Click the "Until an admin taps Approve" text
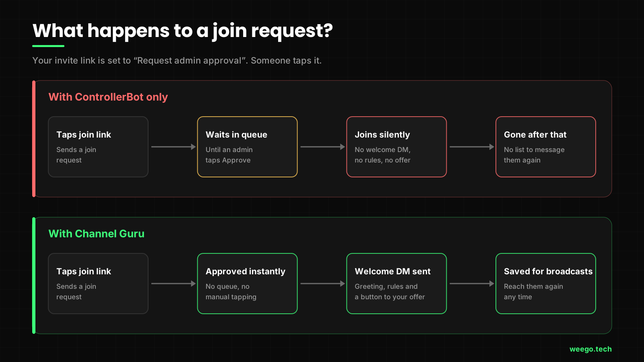Screen dimensions: 644x362 click(229, 155)
